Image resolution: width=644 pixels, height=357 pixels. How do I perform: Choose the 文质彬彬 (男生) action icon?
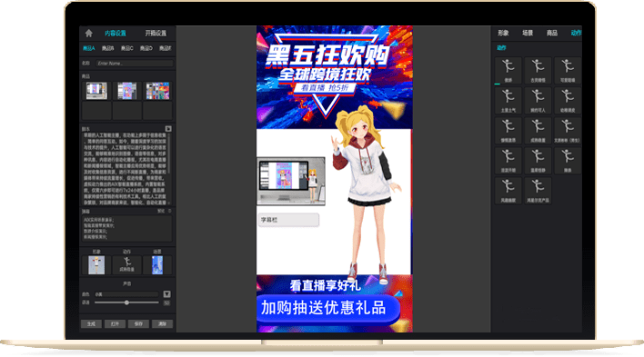click(x=568, y=131)
